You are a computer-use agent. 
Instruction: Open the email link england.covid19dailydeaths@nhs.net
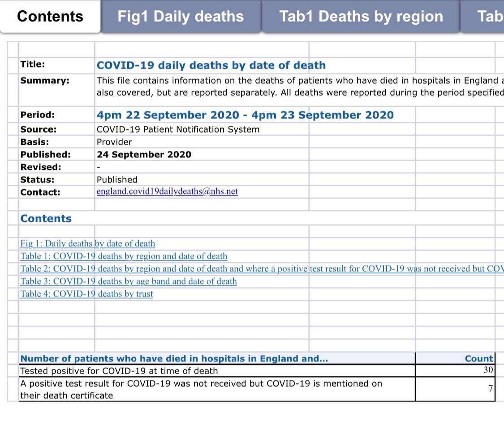[167, 191]
